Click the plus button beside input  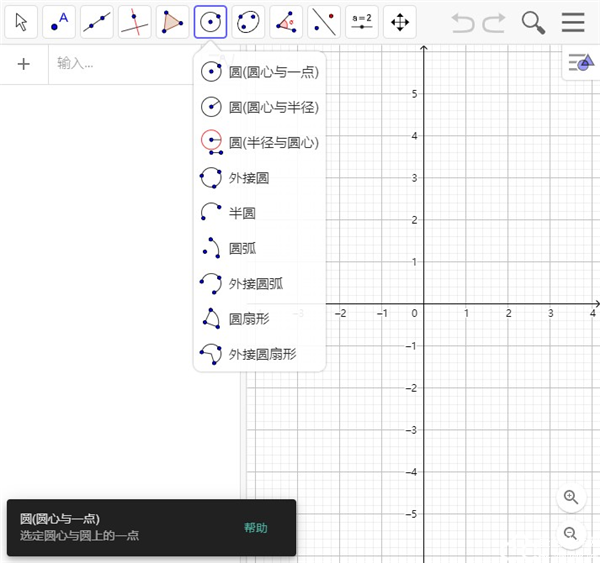click(24, 64)
